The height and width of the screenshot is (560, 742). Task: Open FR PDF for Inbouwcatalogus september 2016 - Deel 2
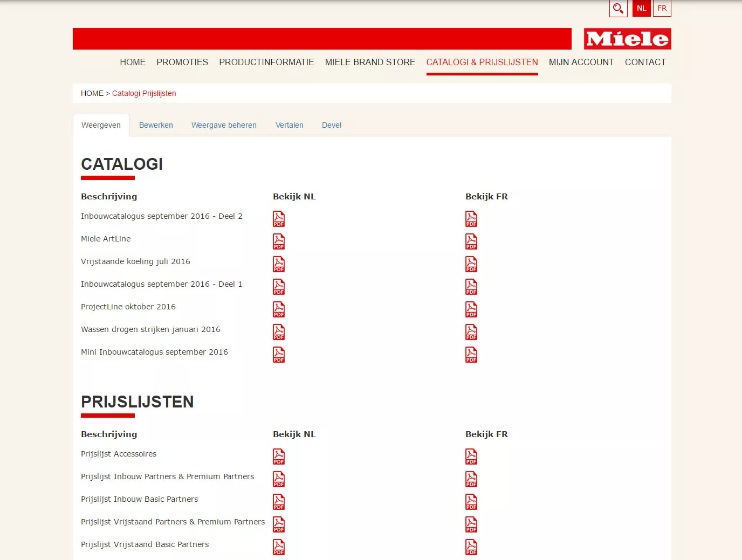(x=471, y=219)
